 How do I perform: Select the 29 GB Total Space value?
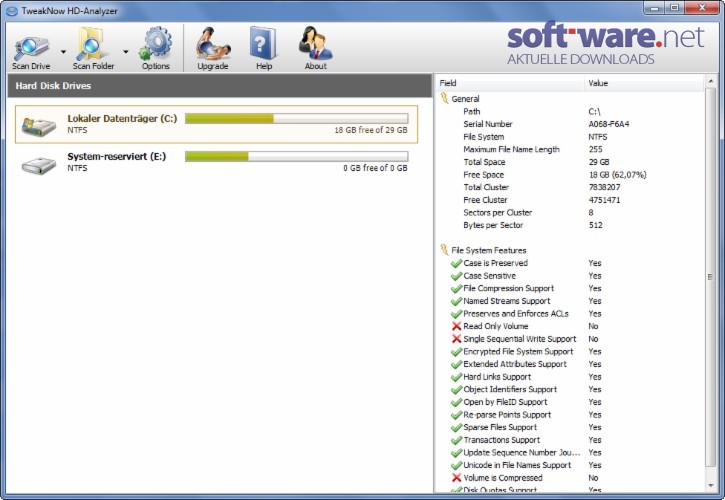pyautogui.click(x=599, y=162)
